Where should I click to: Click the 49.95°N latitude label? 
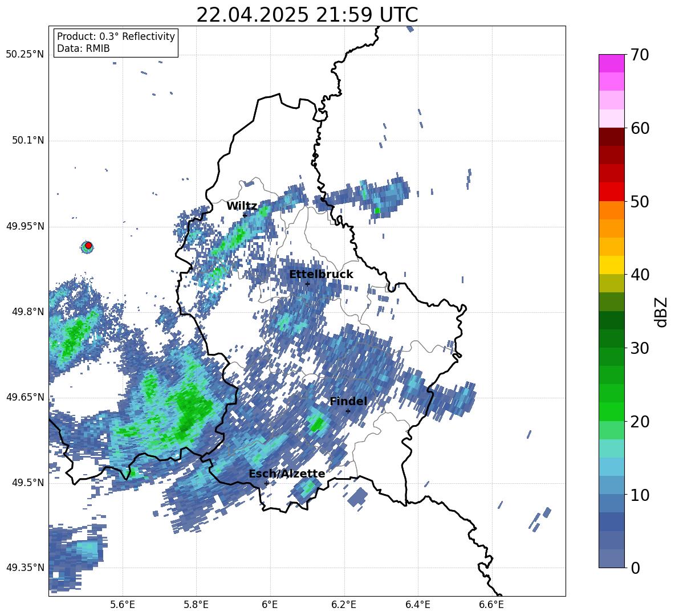point(25,226)
